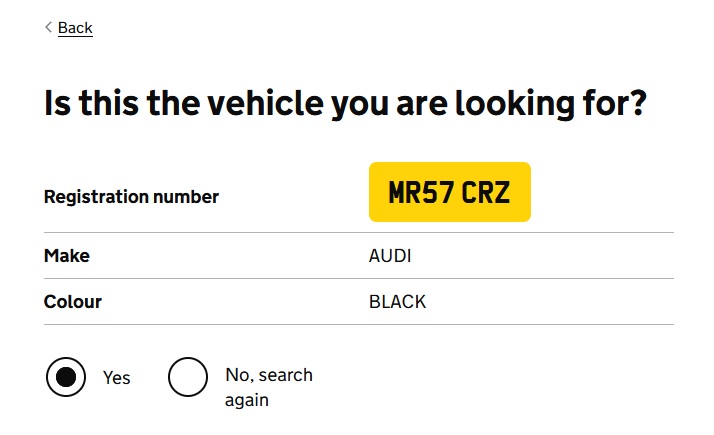Image resolution: width=714 pixels, height=435 pixels.
Task: Select the Yes radio button
Action: click(66, 377)
